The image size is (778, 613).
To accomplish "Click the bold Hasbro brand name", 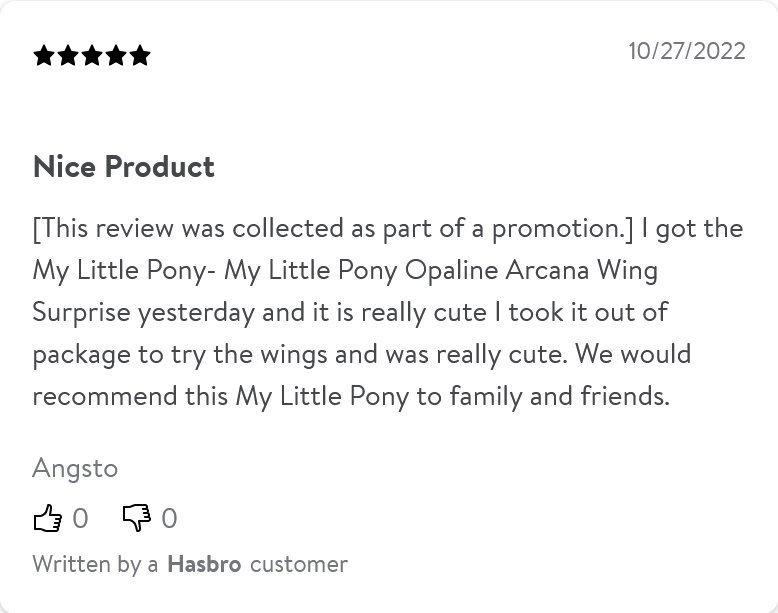I will click(x=204, y=564).
